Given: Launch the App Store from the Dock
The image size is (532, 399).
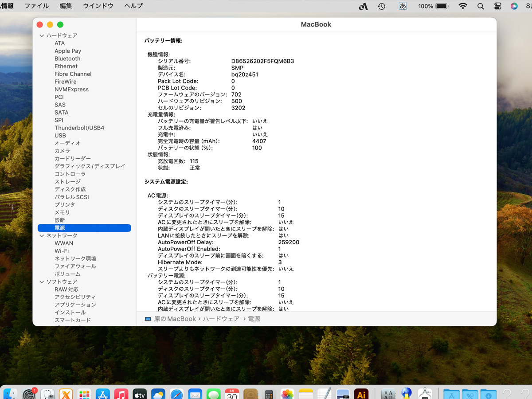Looking at the screenshot, I should tap(102, 394).
